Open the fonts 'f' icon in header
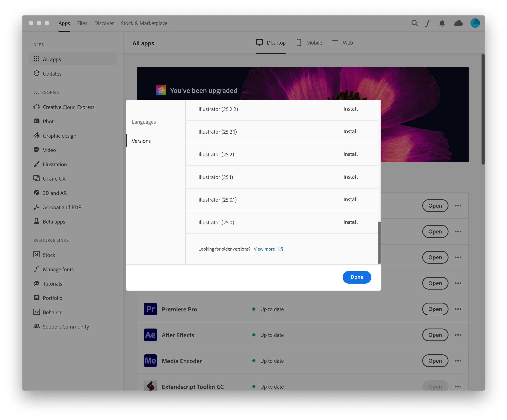 pos(428,23)
